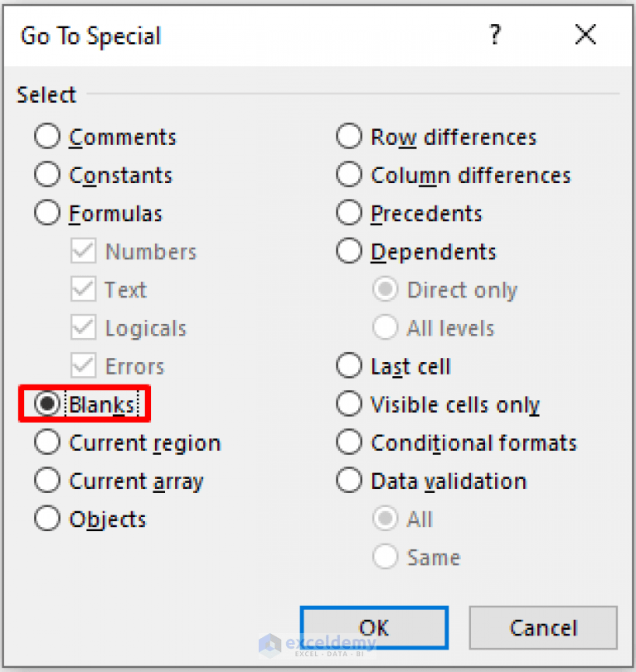Screen dimensions: 636x672
Task: Select the Current array option
Action: click(47, 481)
